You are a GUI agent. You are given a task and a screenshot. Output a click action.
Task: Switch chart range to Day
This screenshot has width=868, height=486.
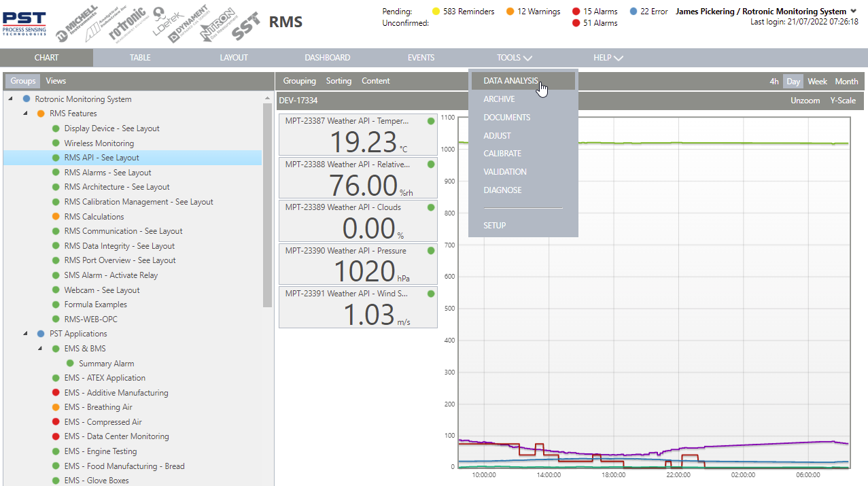(793, 82)
